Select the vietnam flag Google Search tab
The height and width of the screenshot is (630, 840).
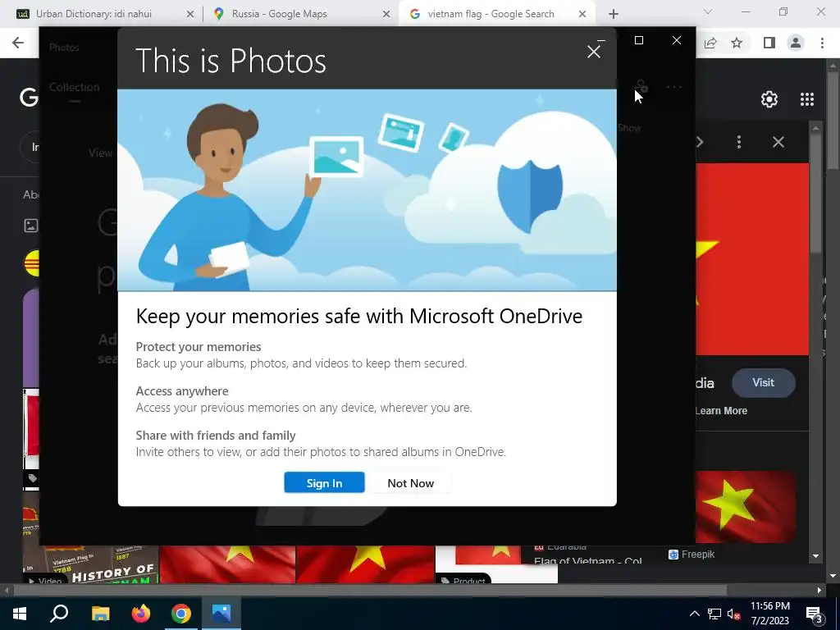[491, 14]
